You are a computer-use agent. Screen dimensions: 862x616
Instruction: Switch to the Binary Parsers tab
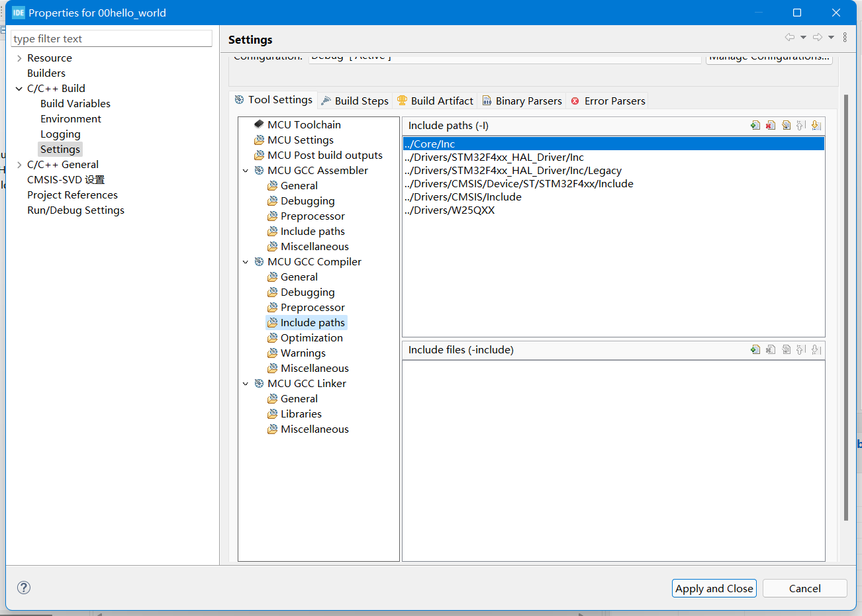coord(522,101)
